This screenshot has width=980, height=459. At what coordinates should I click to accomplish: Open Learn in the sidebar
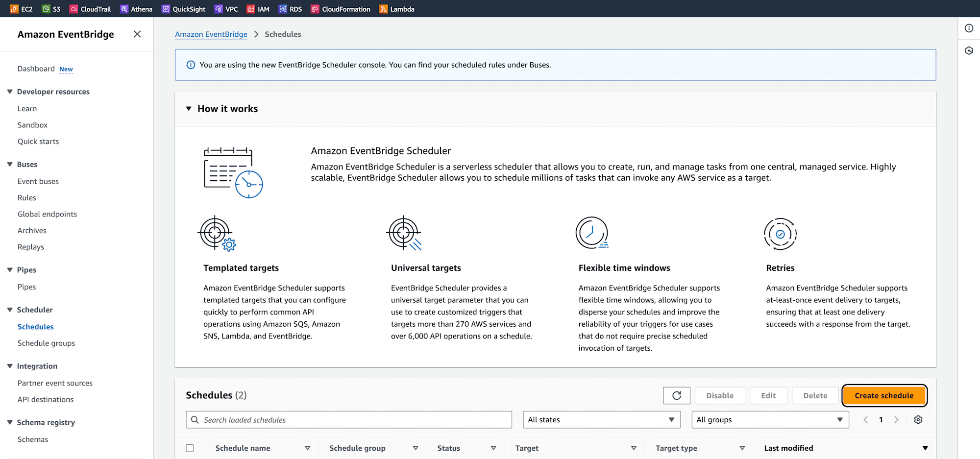coord(27,109)
